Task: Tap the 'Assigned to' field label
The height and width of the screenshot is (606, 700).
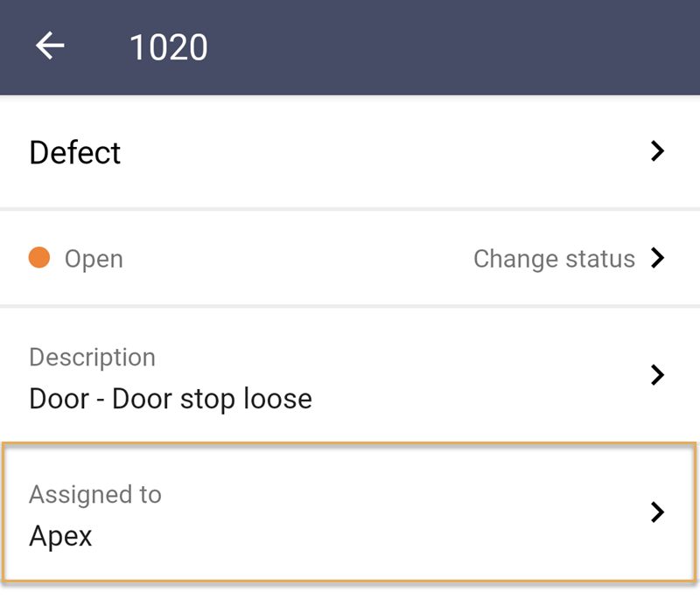Action: 95,495
